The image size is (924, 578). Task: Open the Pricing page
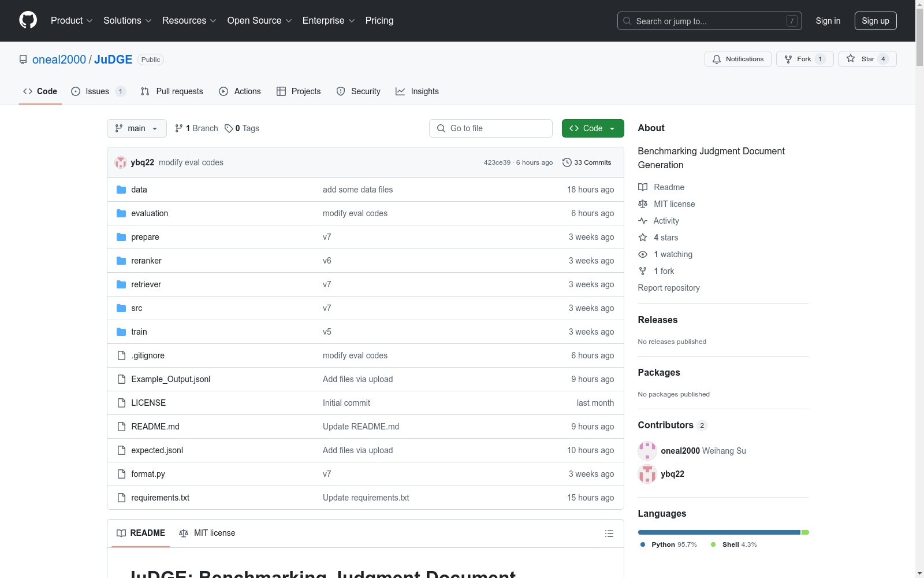tap(379, 21)
